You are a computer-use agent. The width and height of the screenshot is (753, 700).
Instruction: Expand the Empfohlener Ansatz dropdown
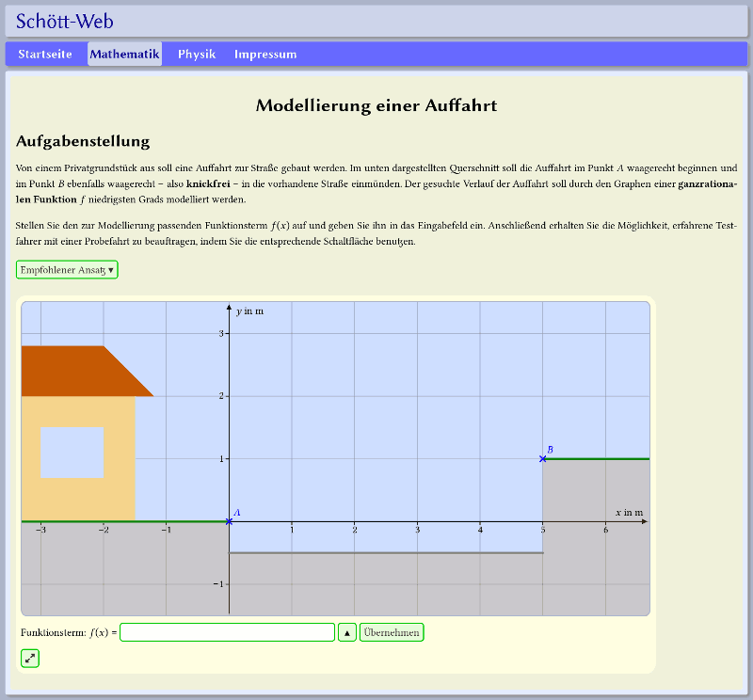(67, 270)
